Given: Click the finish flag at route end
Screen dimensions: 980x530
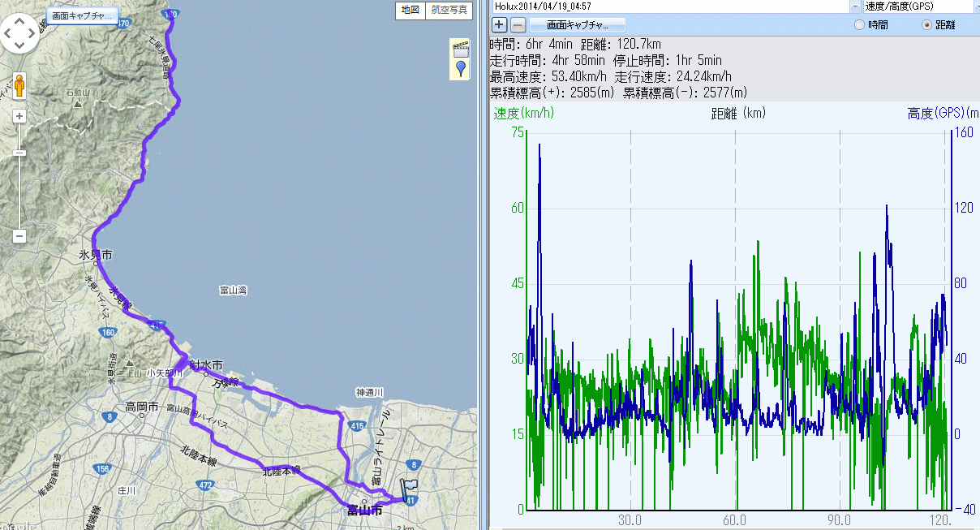Looking at the screenshot, I should coord(407,489).
